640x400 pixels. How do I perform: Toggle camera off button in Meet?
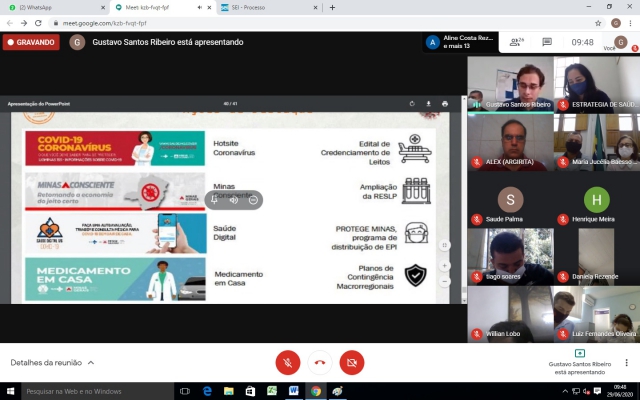352,362
